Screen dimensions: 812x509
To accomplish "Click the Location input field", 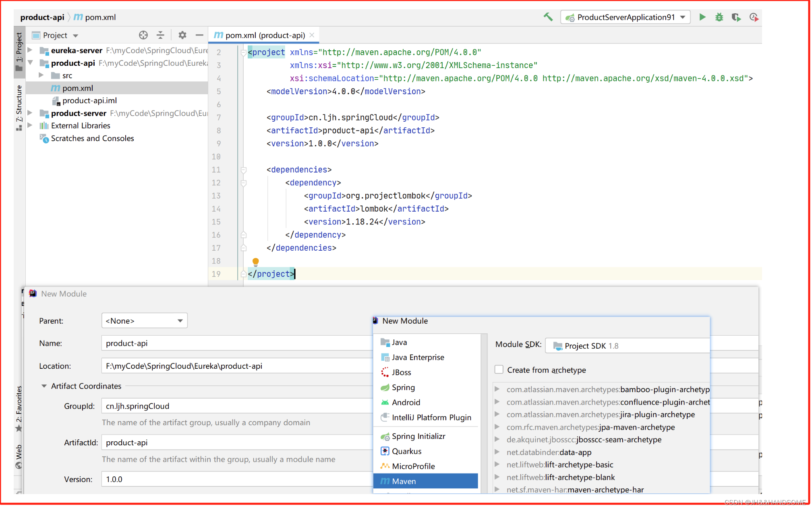I will coord(237,366).
